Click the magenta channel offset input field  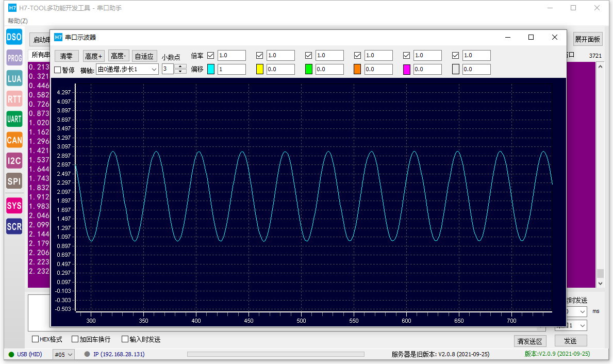pos(427,69)
